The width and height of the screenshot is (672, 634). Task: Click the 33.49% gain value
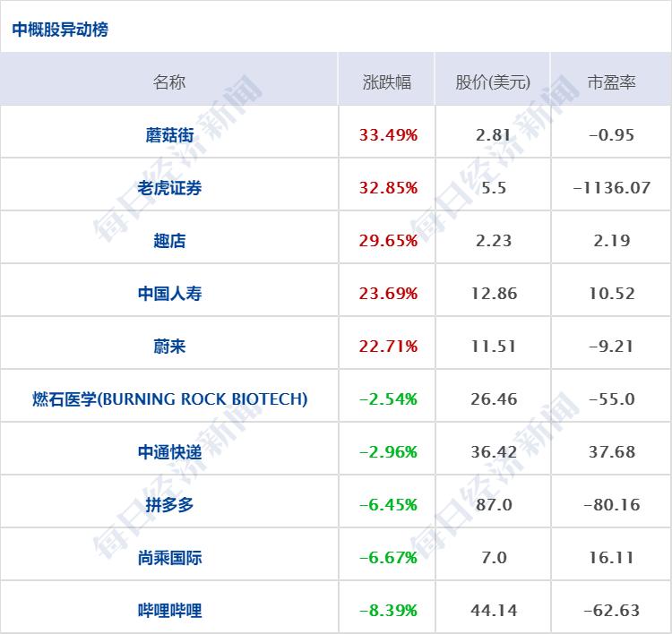pyautogui.click(x=388, y=135)
